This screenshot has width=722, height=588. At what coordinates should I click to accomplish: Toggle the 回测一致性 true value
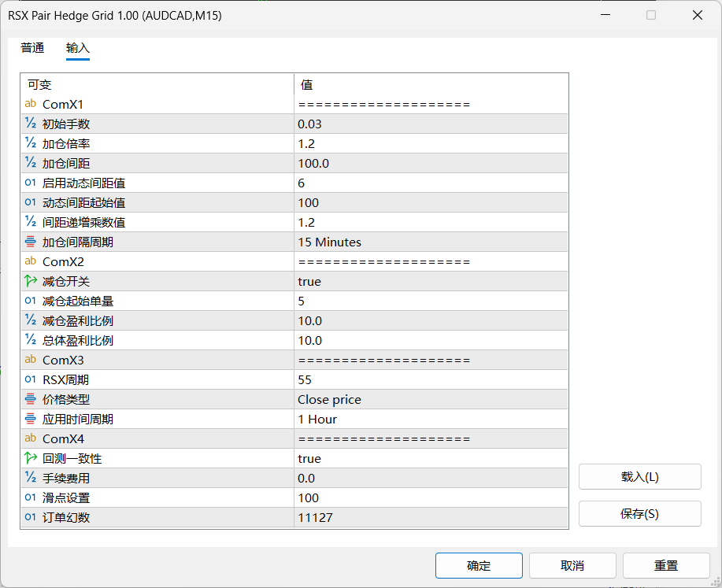431,459
